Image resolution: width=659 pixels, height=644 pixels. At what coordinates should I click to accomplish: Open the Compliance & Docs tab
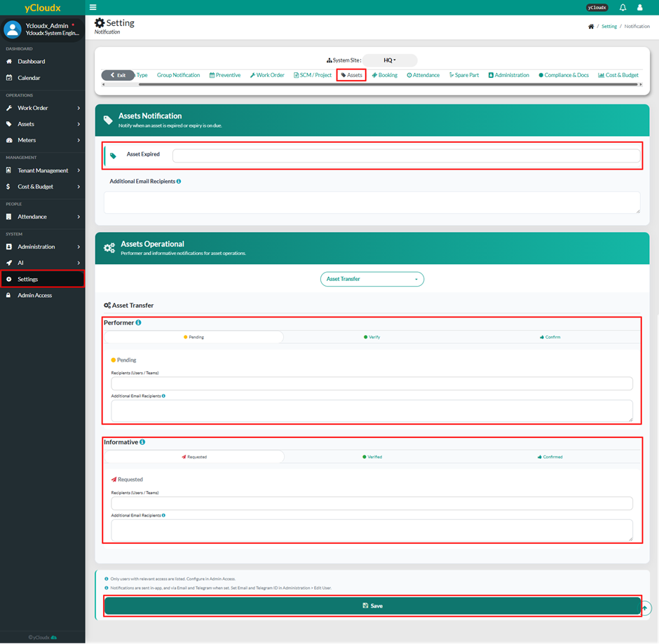[564, 75]
